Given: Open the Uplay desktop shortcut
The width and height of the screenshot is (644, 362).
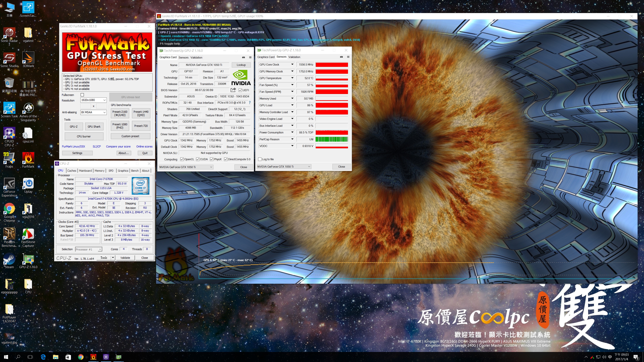Looking at the screenshot, I should click(28, 185).
